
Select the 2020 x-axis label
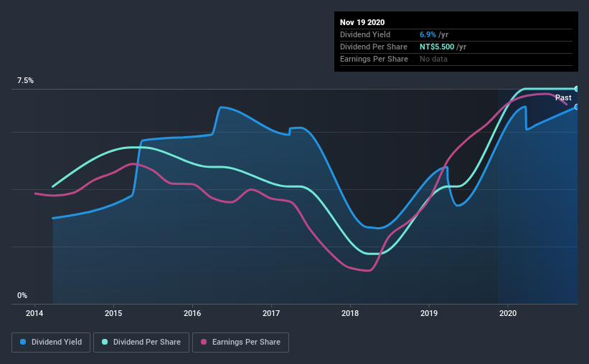[508, 313]
